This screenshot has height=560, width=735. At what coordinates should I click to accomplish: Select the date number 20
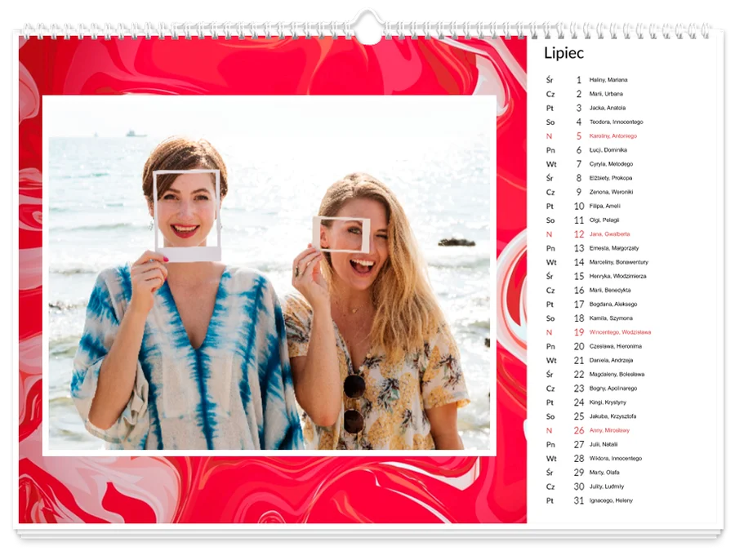pos(579,346)
